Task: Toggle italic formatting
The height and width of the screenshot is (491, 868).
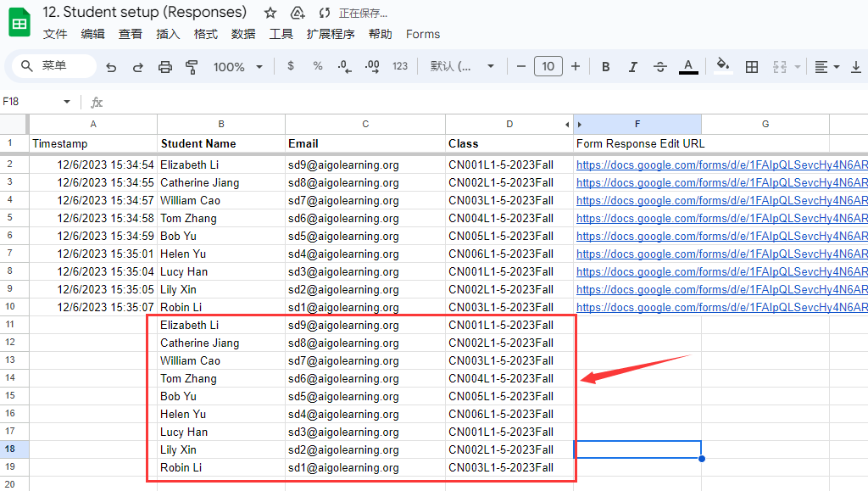Action: point(633,67)
